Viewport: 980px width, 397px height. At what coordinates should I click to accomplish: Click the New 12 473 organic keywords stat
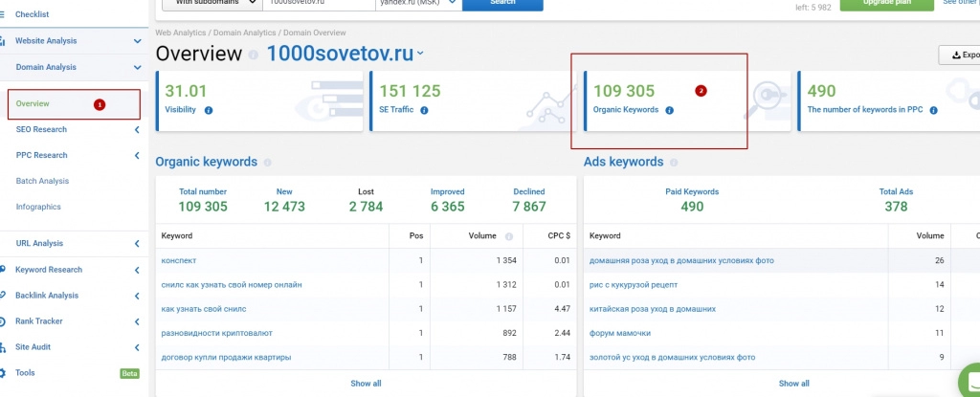[x=284, y=200]
